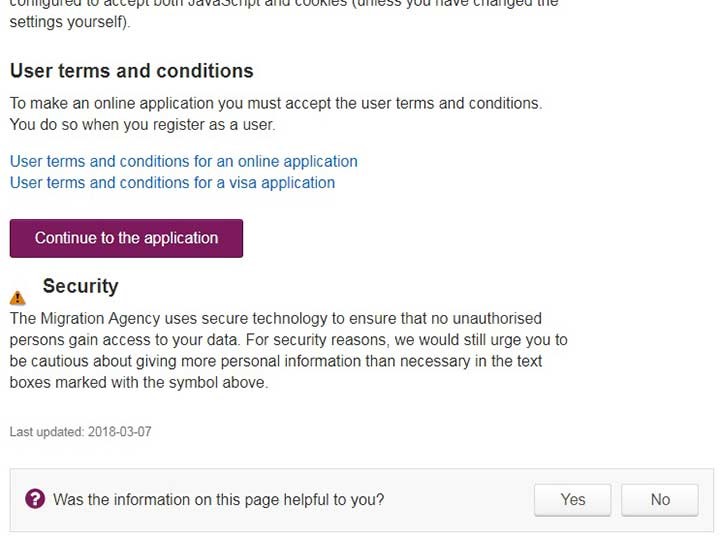This screenshot has width=720, height=538.
Task: Click the 'settings yourself)' text line
Action: [x=70, y=22]
